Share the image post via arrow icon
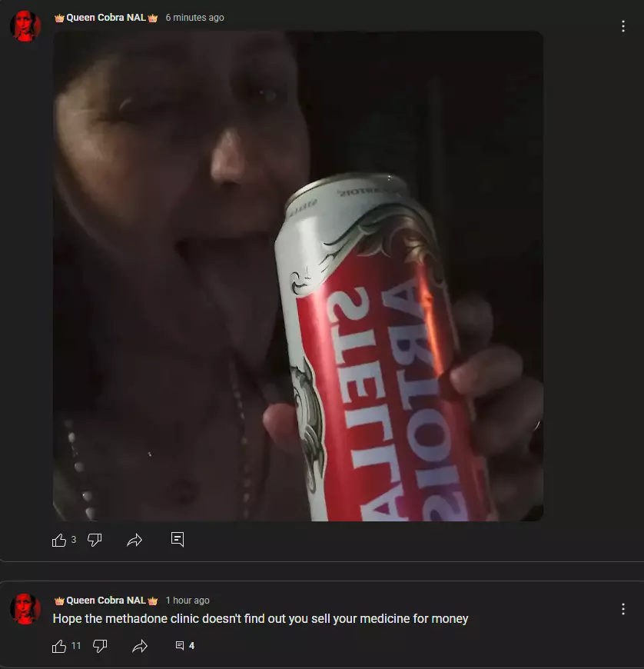This screenshot has height=669, width=644. 134,540
